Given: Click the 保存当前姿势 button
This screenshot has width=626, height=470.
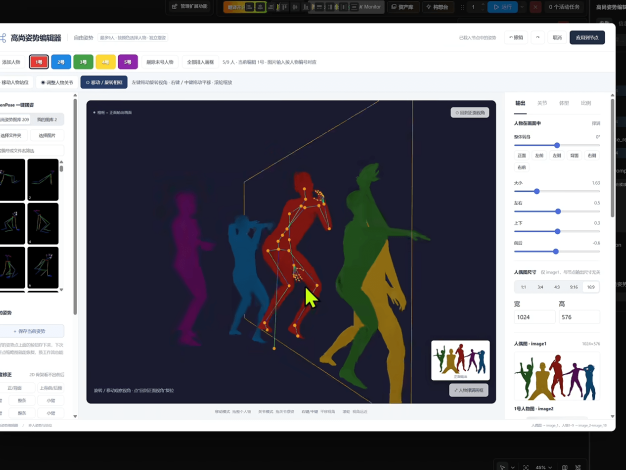Looking at the screenshot, I should click(31, 331).
